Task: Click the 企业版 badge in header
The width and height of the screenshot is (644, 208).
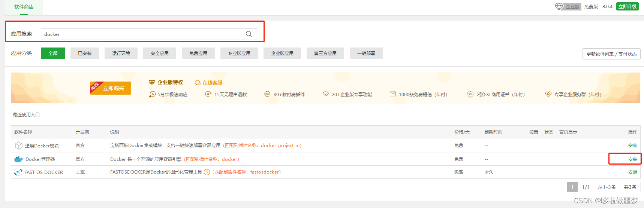Action: click(x=572, y=7)
